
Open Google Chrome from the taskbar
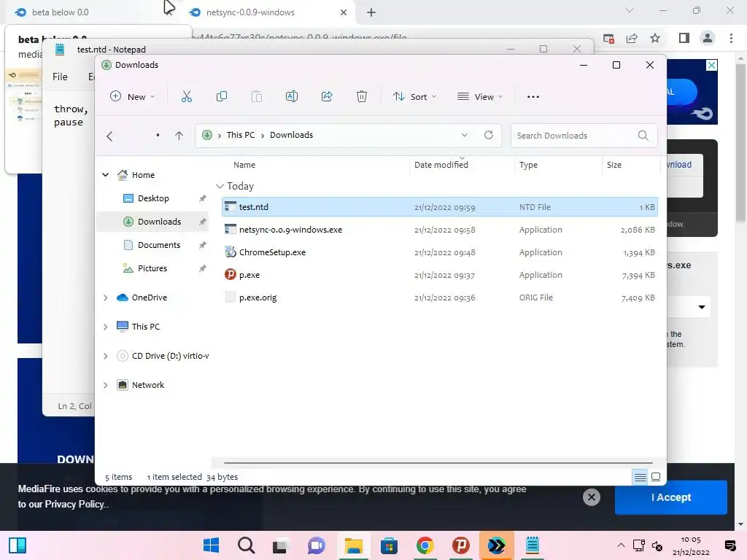(425, 545)
